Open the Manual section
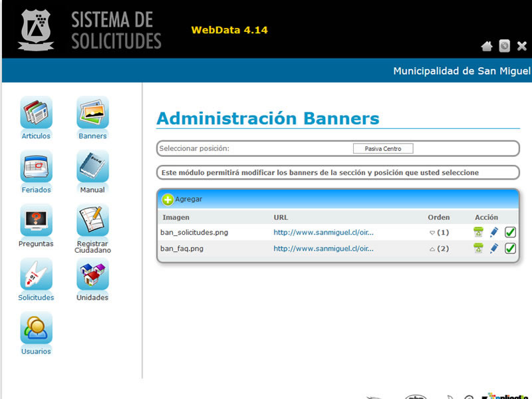Screen dimensions: 532x399 pos(92,168)
